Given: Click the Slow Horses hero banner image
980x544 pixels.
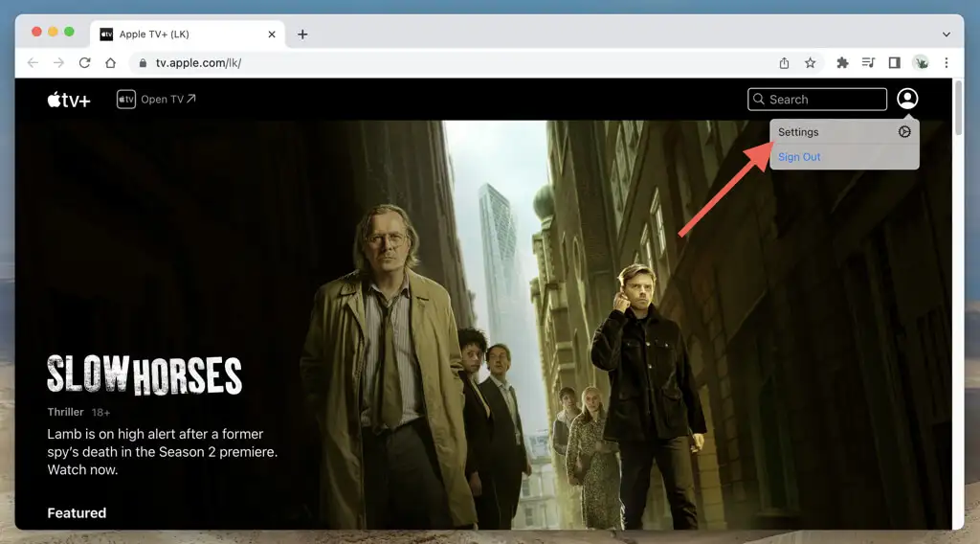Looking at the screenshot, I should pyautogui.click(x=483, y=325).
